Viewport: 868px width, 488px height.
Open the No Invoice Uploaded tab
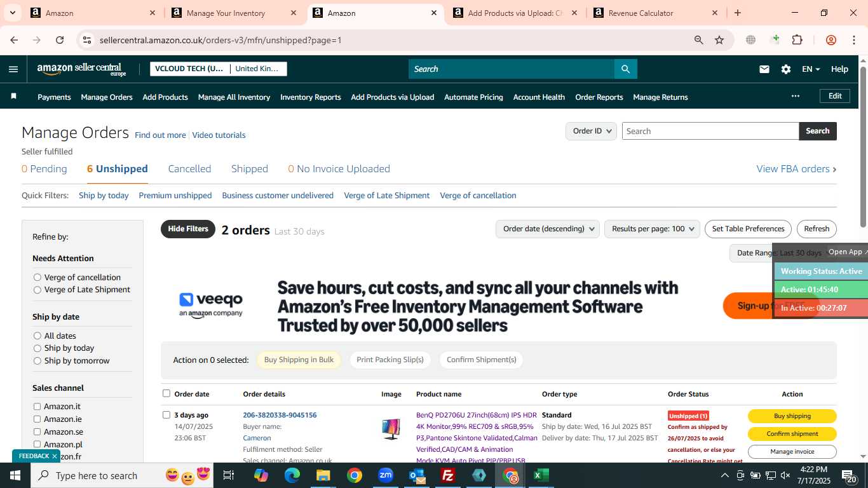tap(339, 169)
